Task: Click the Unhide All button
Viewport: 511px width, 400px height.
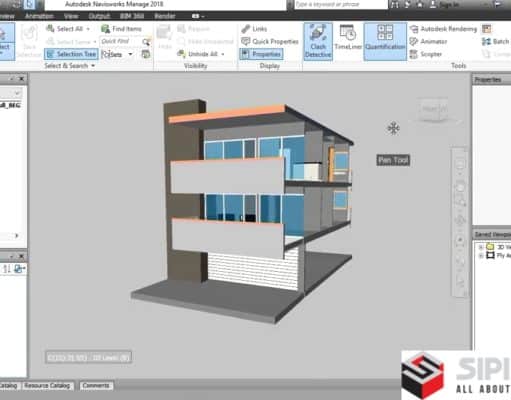Action: tap(198, 54)
